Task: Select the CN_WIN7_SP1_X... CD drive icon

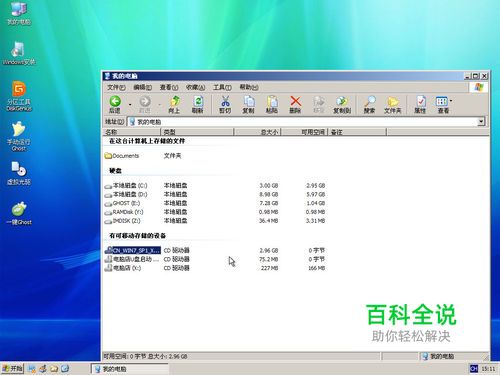Action: [108, 250]
